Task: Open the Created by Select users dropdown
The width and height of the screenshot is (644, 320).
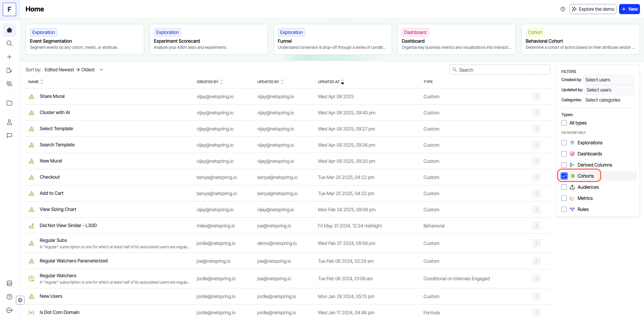Action: click(x=608, y=80)
